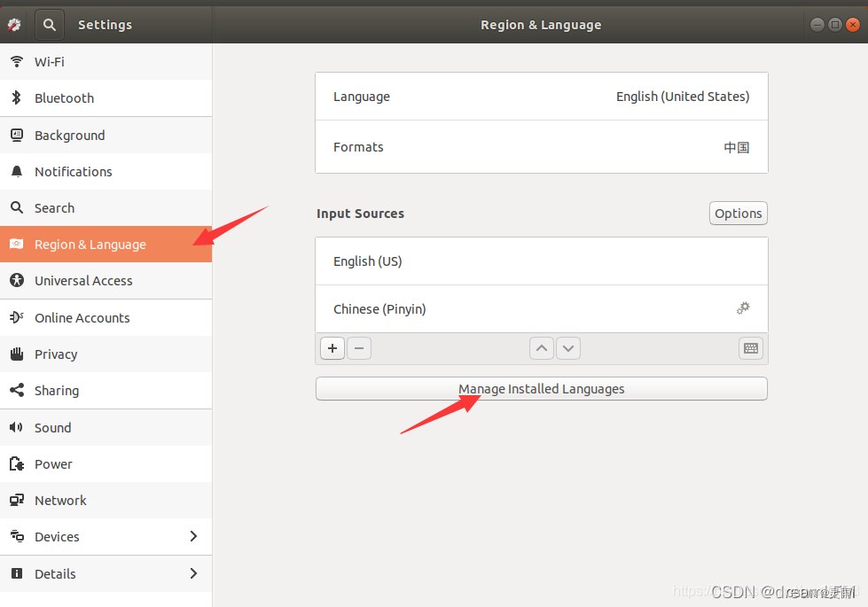Remove selected input source with minus button
Screen dimensions: 868x607
coord(359,348)
